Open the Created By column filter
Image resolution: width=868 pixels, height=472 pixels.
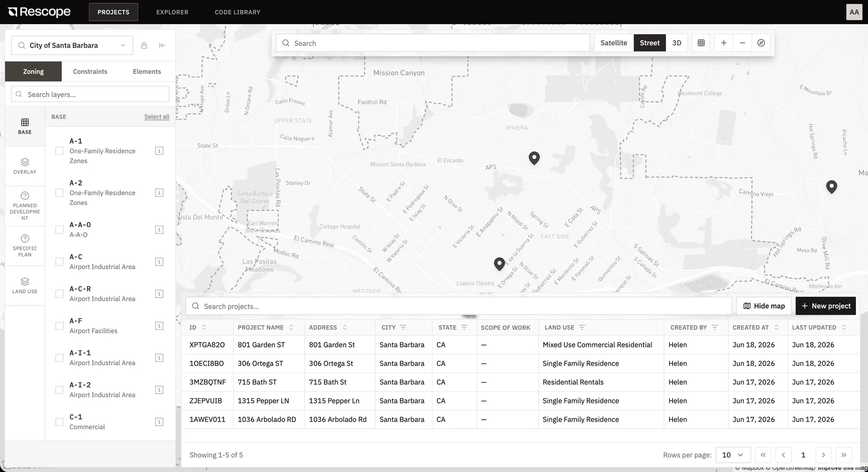point(714,327)
